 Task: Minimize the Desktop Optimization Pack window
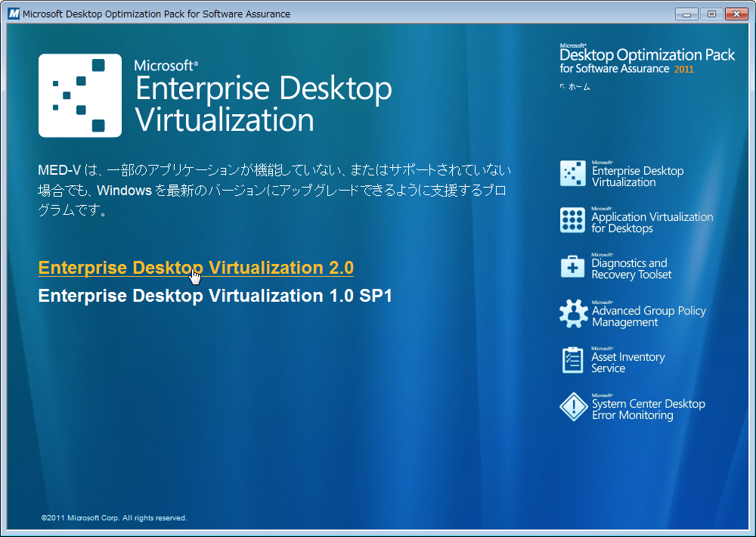coord(686,14)
